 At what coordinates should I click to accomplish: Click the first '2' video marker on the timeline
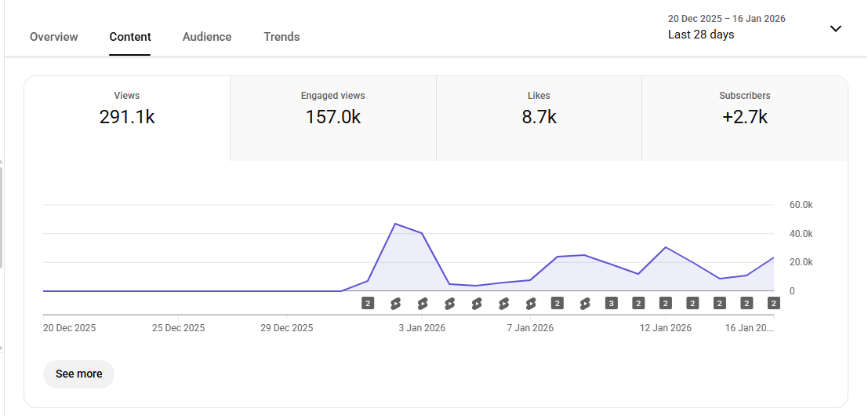tap(368, 303)
